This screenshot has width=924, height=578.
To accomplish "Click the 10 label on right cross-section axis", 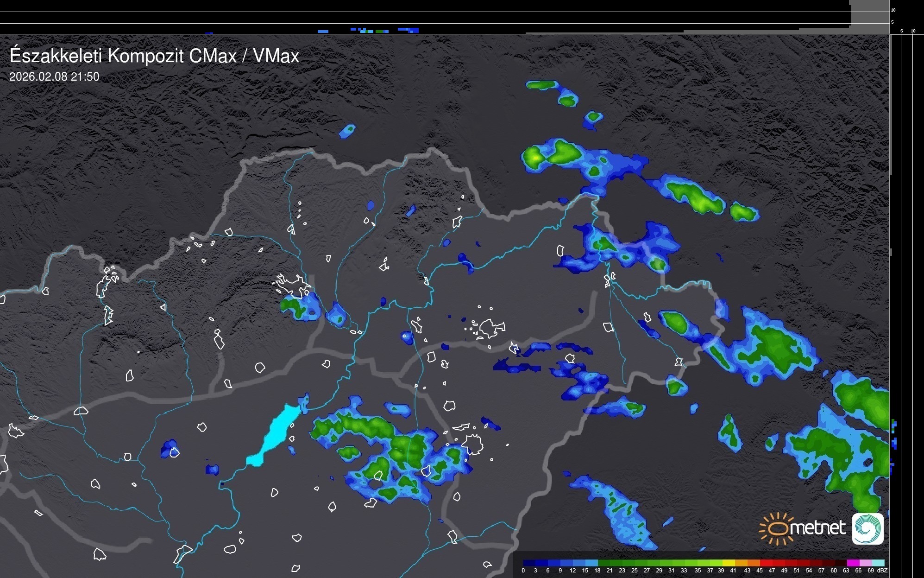I will (x=913, y=31).
